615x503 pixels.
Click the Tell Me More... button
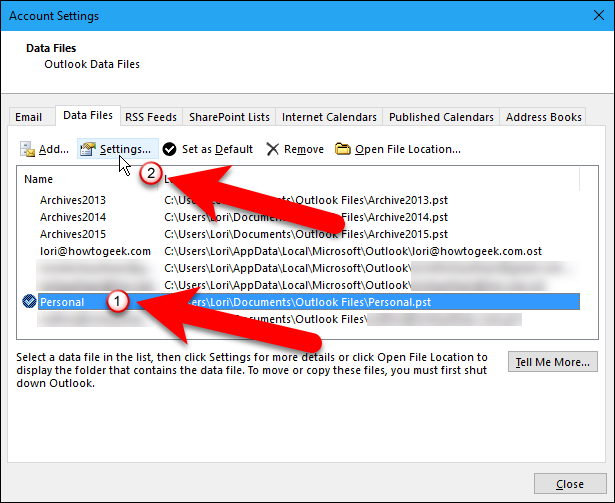coord(553,362)
